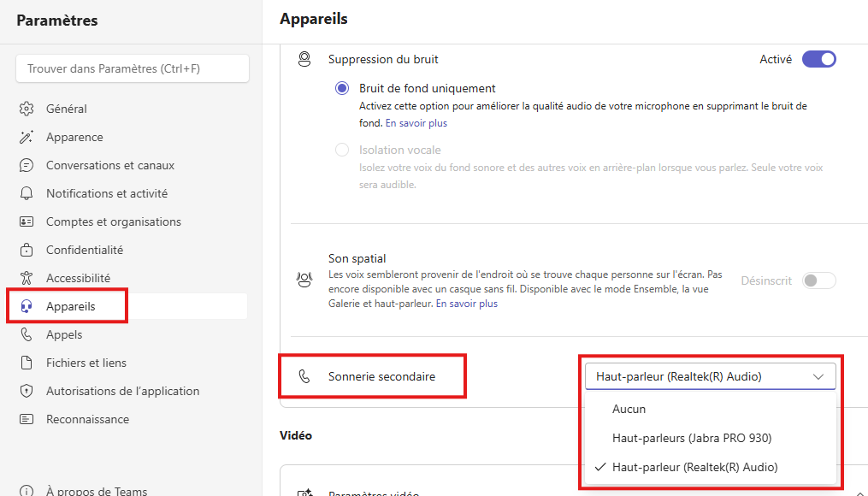Turn off the Suppression du bruit toggle

tap(818, 60)
